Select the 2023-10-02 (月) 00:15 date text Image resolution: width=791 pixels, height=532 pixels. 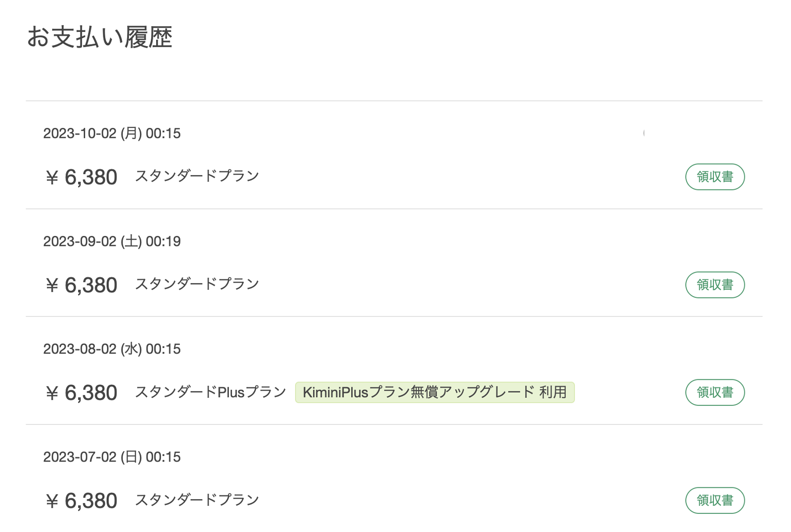[x=112, y=133]
